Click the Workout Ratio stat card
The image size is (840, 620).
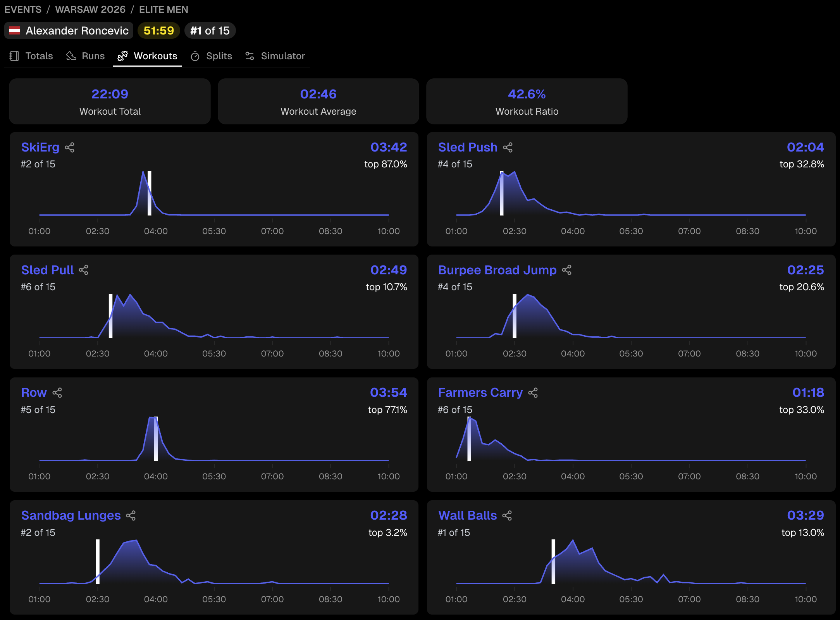[x=527, y=102]
